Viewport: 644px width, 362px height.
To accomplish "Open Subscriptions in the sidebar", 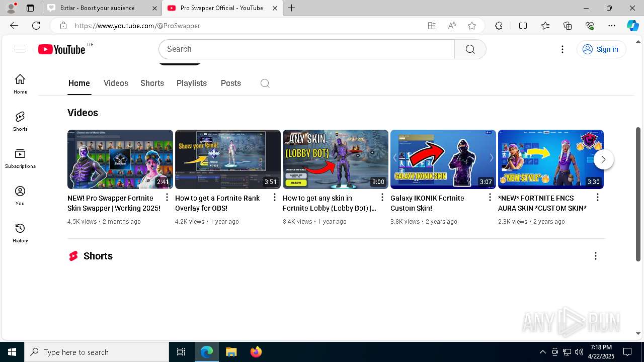I will click(x=20, y=158).
